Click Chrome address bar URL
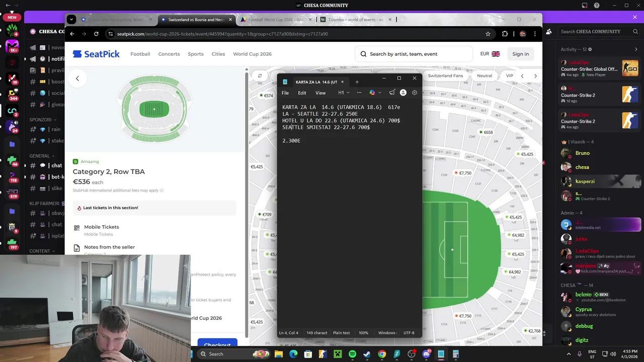This screenshot has width=644, height=362. pos(222,34)
